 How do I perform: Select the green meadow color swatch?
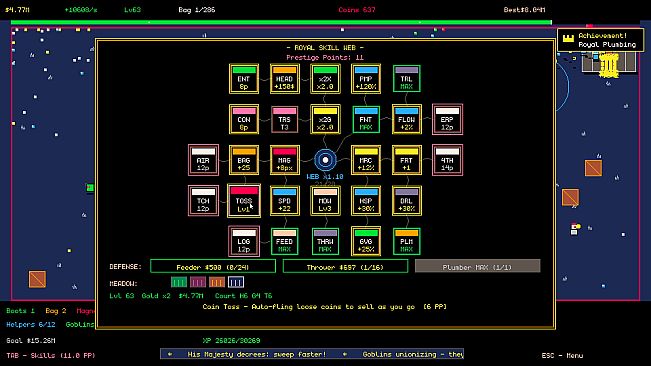pyautogui.click(x=179, y=283)
